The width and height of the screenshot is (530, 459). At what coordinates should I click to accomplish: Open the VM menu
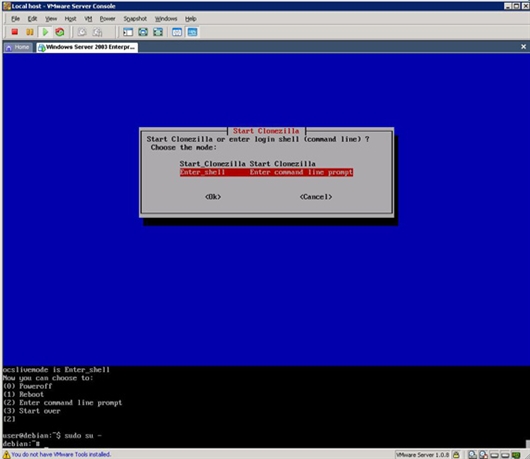click(88, 19)
